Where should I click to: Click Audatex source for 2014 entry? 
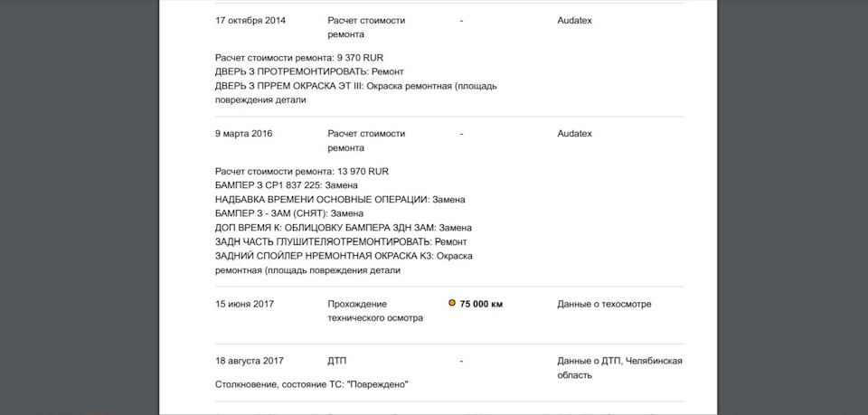point(575,20)
